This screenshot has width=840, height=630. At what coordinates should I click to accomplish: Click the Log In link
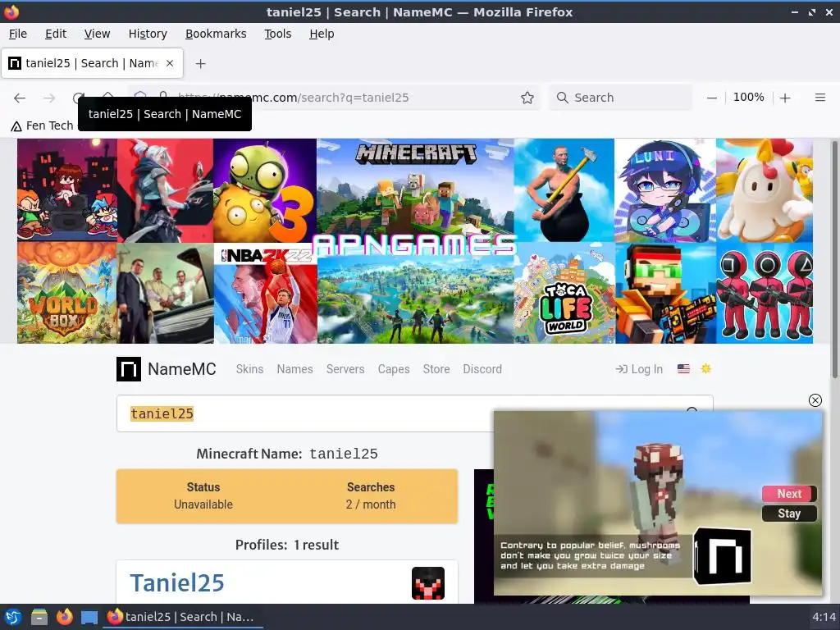point(639,369)
